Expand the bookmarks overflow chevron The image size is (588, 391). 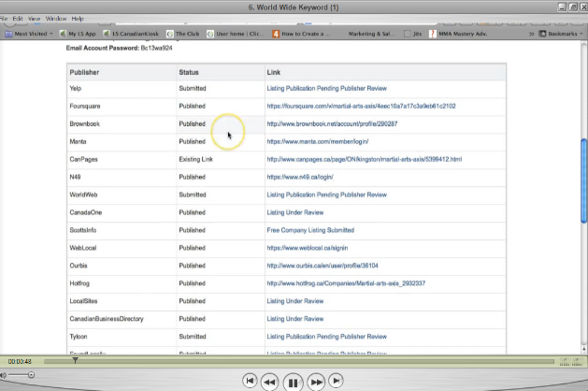tap(531, 34)
